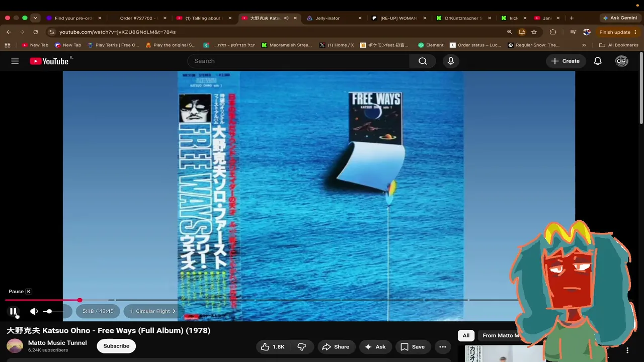Open options for the first recommended video
Viewport: 644px width, 362px height.
(627, 350)
